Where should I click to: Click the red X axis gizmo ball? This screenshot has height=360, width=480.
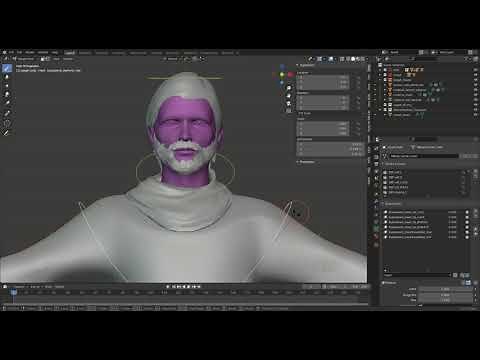[x=291, y=75]
